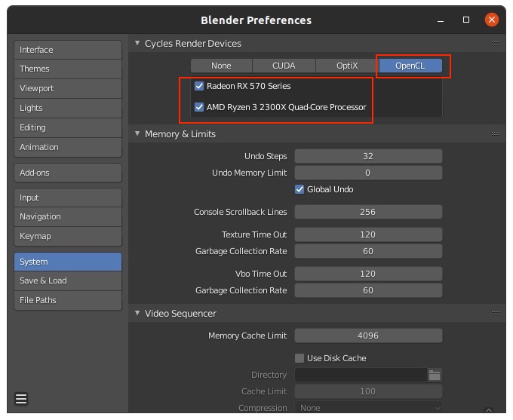Select the System preferences category
Screen dimensions: 513x420
click(x=68, y=262)
